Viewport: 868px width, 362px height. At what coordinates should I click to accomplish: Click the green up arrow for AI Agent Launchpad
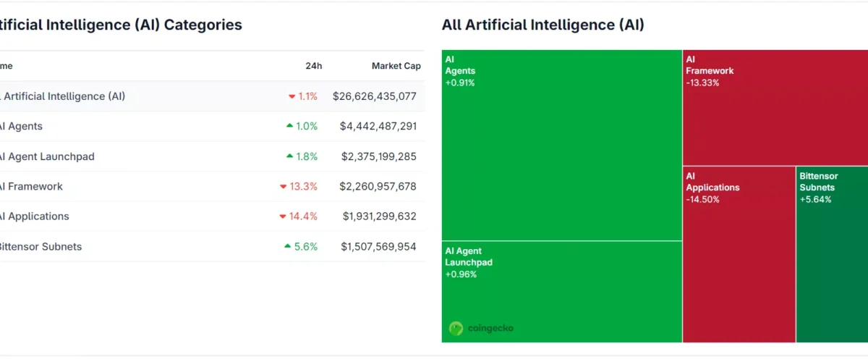pos(289,156)
